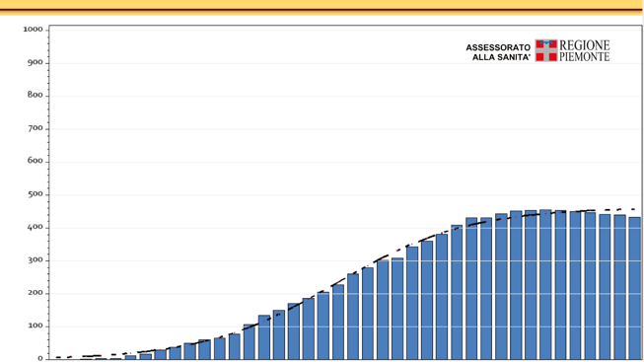Click the last blue bar at chart's right edge

pyautogui.click(x=634, y=288)
